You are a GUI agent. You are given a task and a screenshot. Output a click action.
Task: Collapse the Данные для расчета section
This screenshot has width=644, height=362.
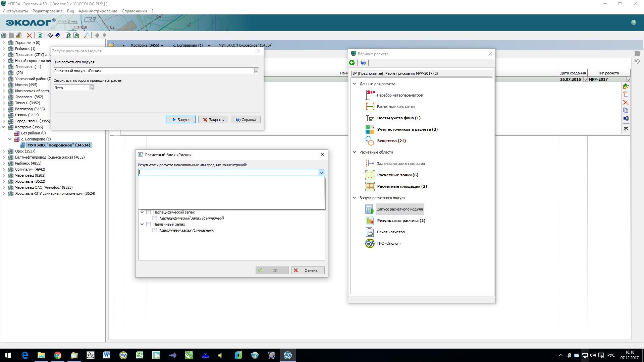(354, 84)
